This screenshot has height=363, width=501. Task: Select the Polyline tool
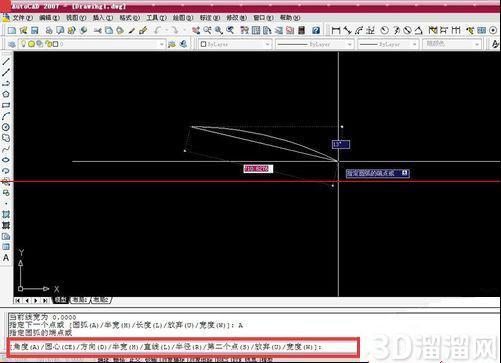click(6, 83)
